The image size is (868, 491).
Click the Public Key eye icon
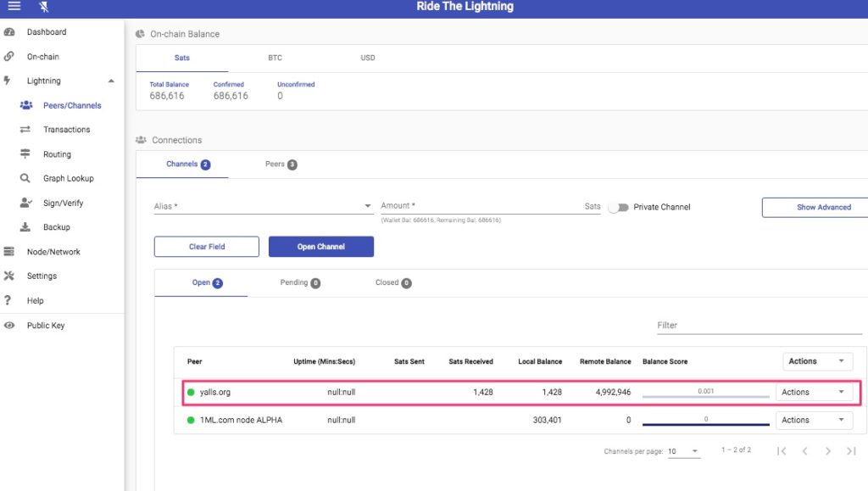(8, 326)
